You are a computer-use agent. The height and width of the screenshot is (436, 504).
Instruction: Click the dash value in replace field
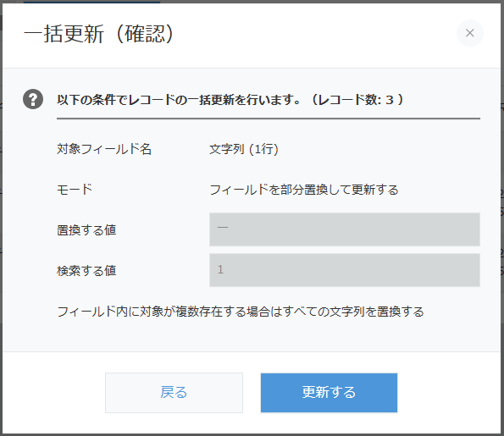pos(223,227)
